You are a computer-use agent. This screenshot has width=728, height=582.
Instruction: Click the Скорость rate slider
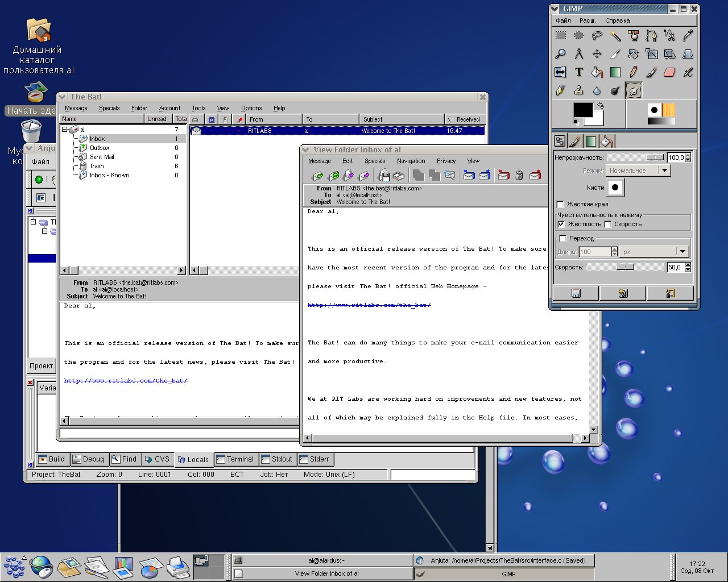coord(626,267)
